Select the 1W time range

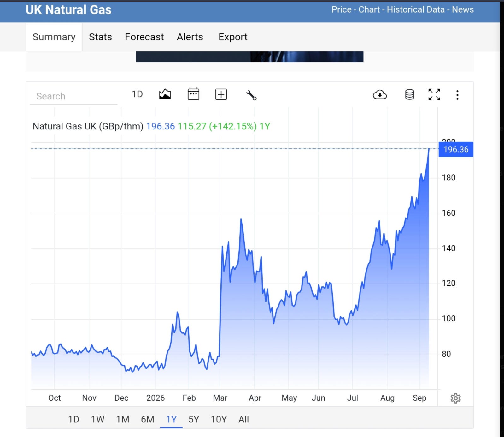pos(97,419)
